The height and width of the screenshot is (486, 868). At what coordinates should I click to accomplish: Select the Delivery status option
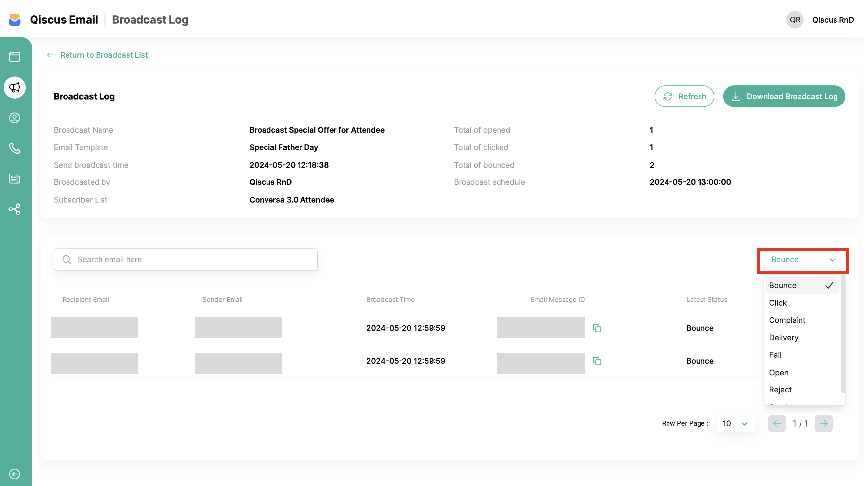[x=784, y=338]
